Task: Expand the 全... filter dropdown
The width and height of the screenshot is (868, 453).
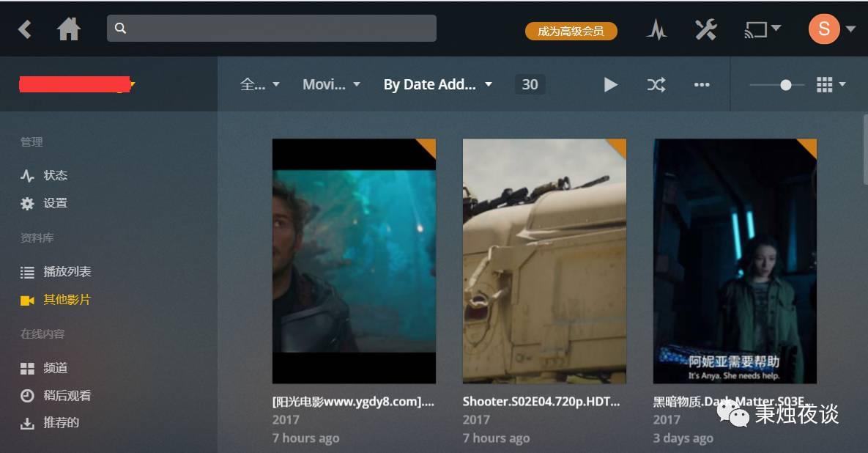Action: click(260, 85)
